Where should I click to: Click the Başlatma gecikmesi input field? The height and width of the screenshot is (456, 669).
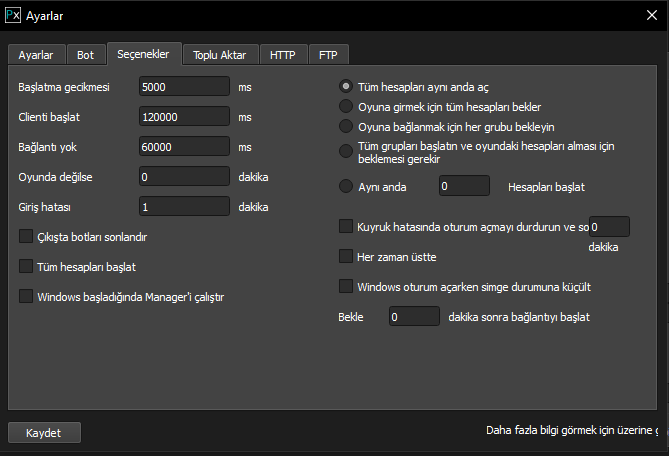coord(185,87)
